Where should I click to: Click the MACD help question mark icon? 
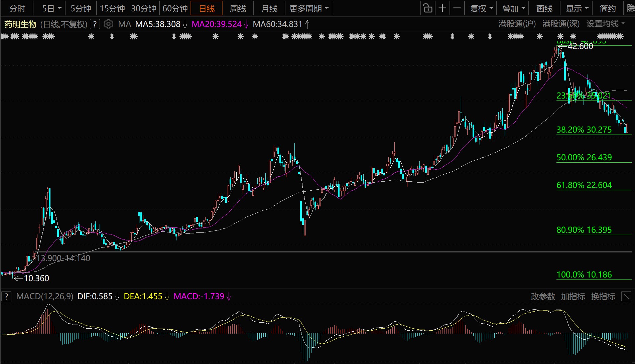(6, 296)
